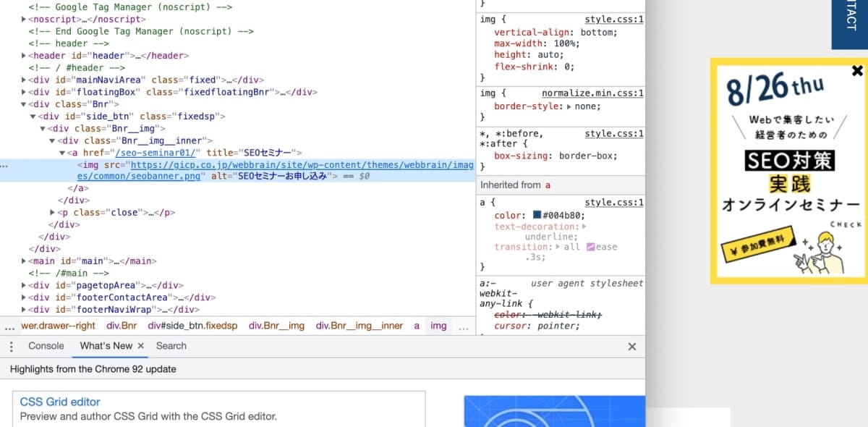The height and width of the screenshot is (427, 868).
Task: Open the ease timing function editor icon
Action: point(590,247)
